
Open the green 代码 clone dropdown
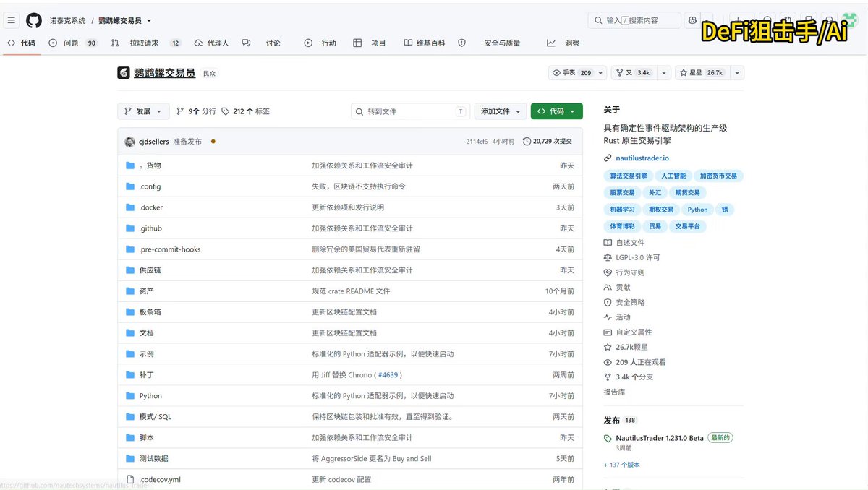click(x=556, y=111)
